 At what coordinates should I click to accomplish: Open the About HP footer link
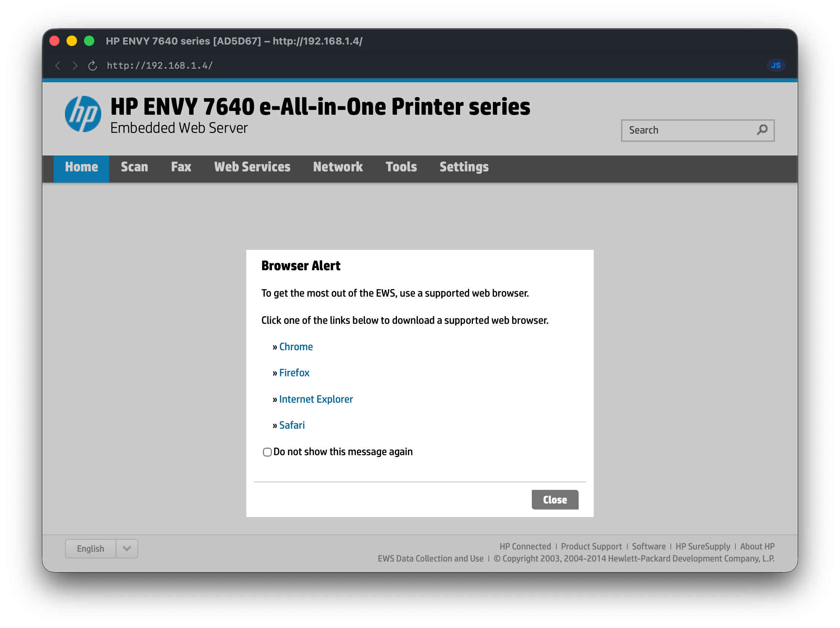[x=757, y=546]
